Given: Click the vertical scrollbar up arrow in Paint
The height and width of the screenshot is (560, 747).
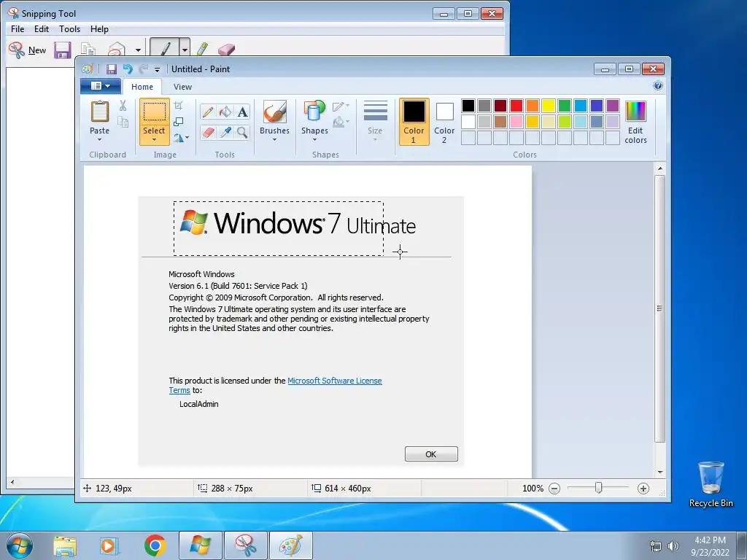Looking at the screenshot, I should [659, 168].
